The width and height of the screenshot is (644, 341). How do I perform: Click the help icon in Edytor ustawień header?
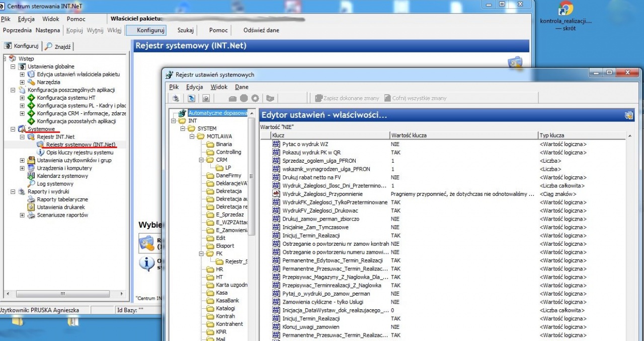(x=629, y=115)
